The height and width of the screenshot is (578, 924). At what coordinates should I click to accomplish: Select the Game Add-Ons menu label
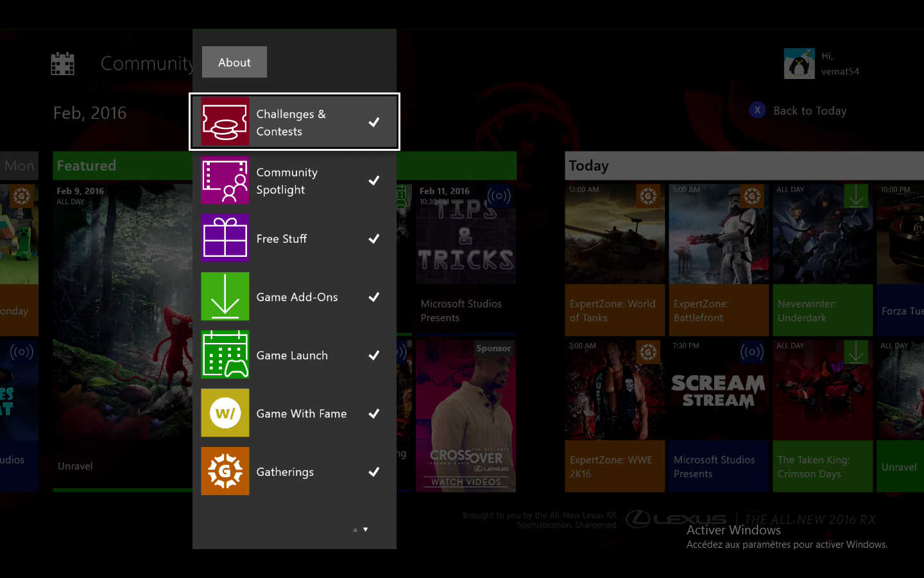(297, 297)
